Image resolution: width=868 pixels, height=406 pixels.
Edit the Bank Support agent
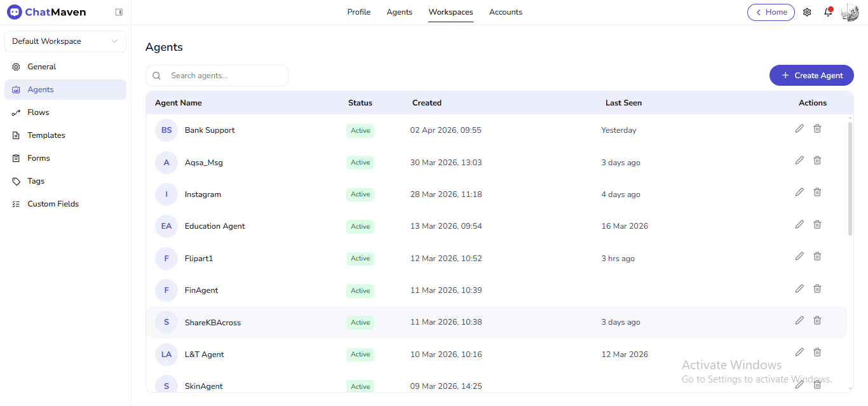point(799,128)
